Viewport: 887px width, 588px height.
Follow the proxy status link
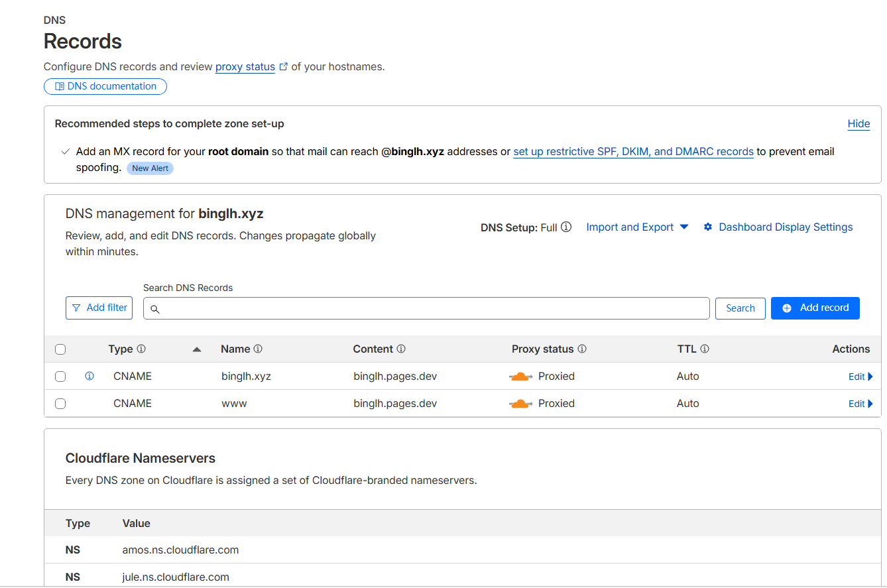tap(245, 66)
